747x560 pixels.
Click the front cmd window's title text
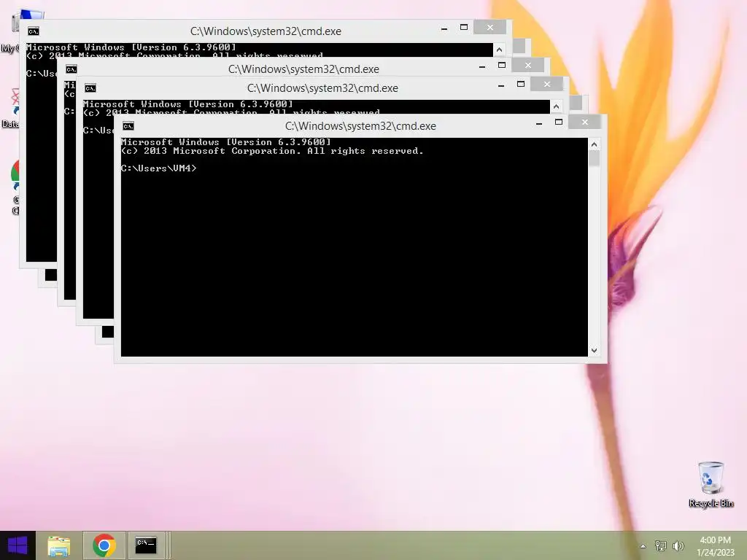[360, 126]
